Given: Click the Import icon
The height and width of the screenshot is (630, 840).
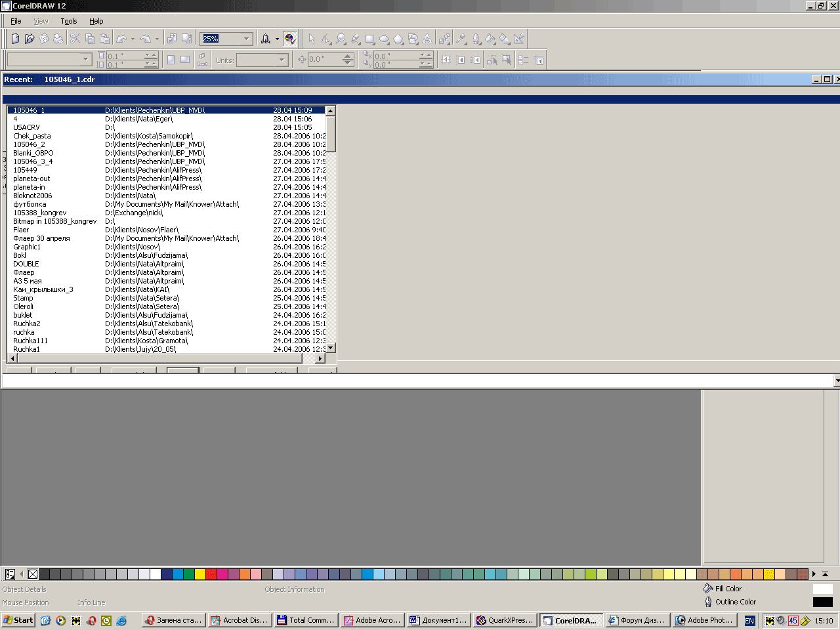Looking at the screenshot, I should [x=172, y=39].
